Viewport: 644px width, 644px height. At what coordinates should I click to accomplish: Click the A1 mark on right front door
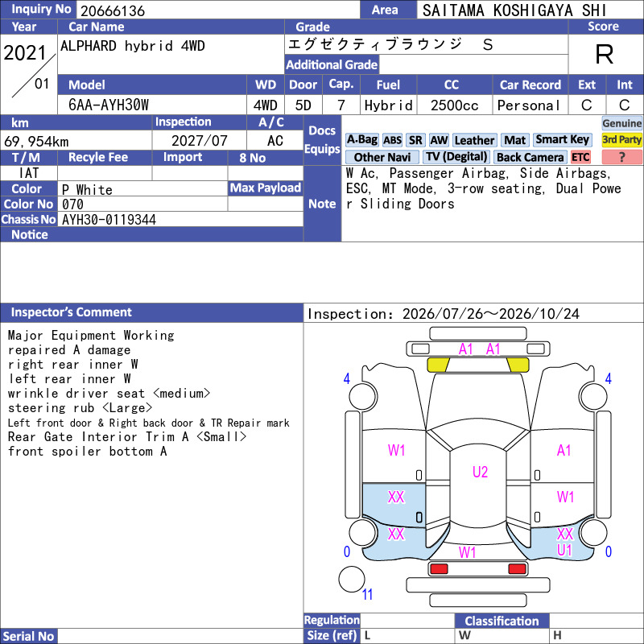564,451
